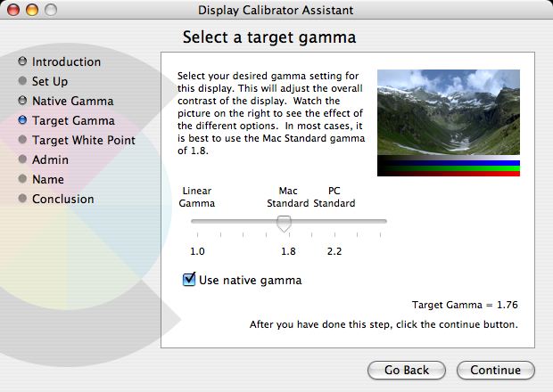Click the Continue button

pyautogui.click(x=496, y=370)
